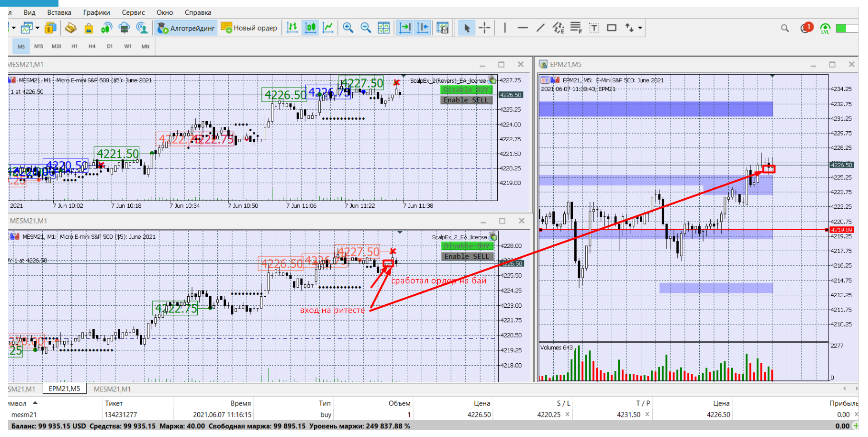Open the freelance search person icon

142,28
